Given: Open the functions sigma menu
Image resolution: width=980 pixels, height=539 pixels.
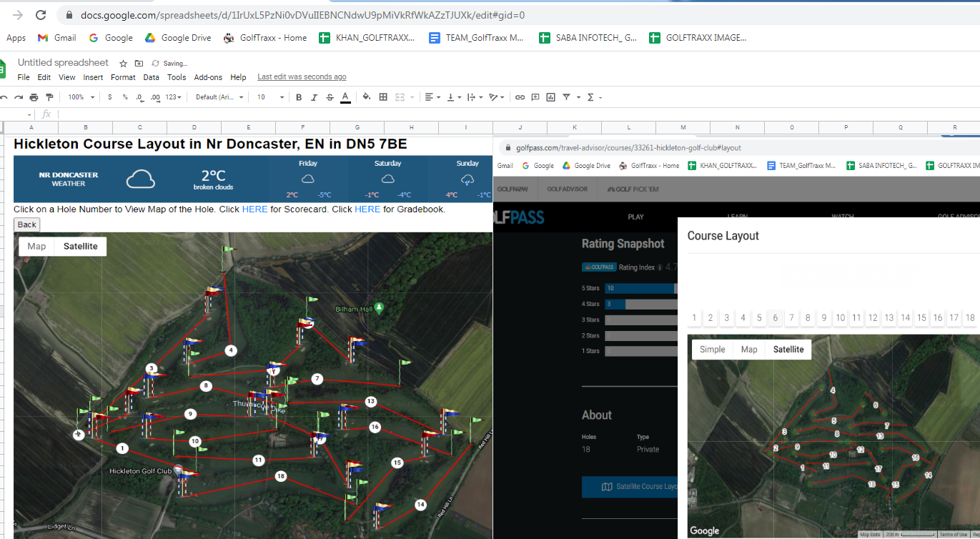Looking at the screenshot, I should pyautogui.click(x=590, y=97).
